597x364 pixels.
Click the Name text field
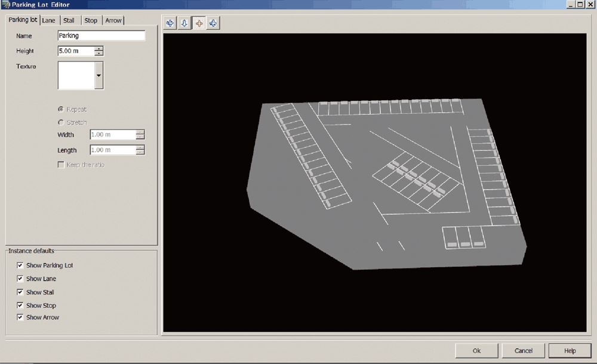coord(101,36)
